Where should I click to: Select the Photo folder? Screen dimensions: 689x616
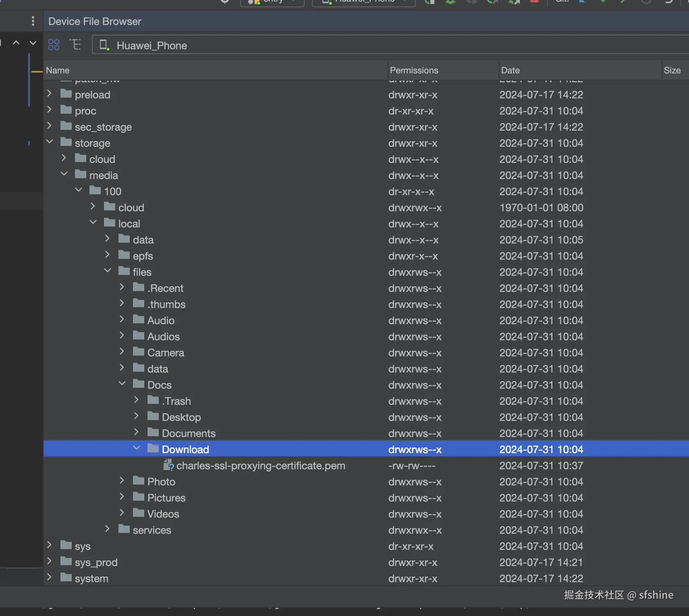point(161,482)
